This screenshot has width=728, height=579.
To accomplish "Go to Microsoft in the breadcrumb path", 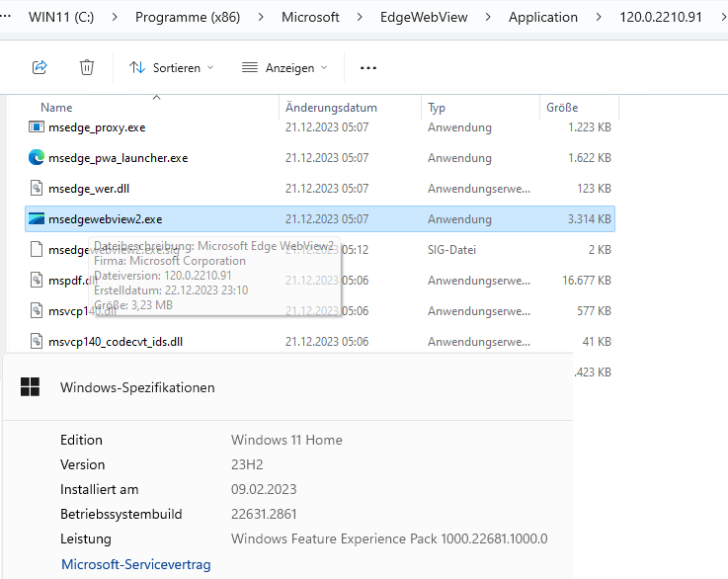I will pos(310,17).
